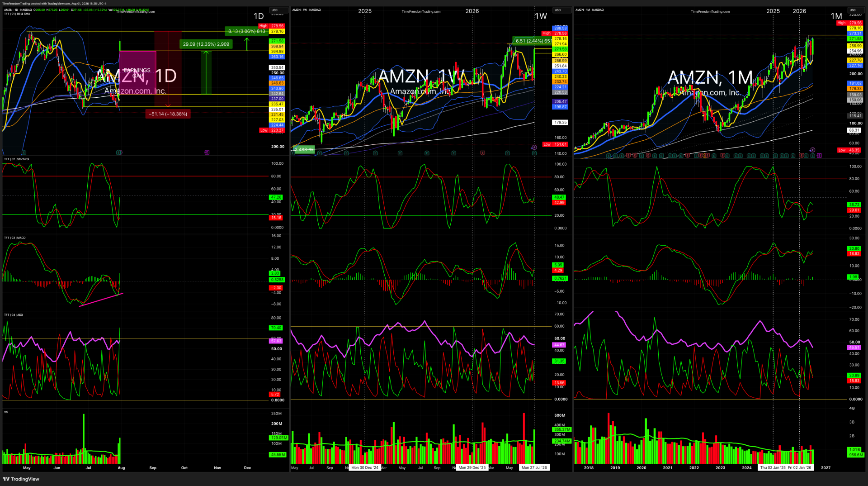
Task: Select the TFT | 02 | StochRSI indicator legend
Action: coord(17,159)
